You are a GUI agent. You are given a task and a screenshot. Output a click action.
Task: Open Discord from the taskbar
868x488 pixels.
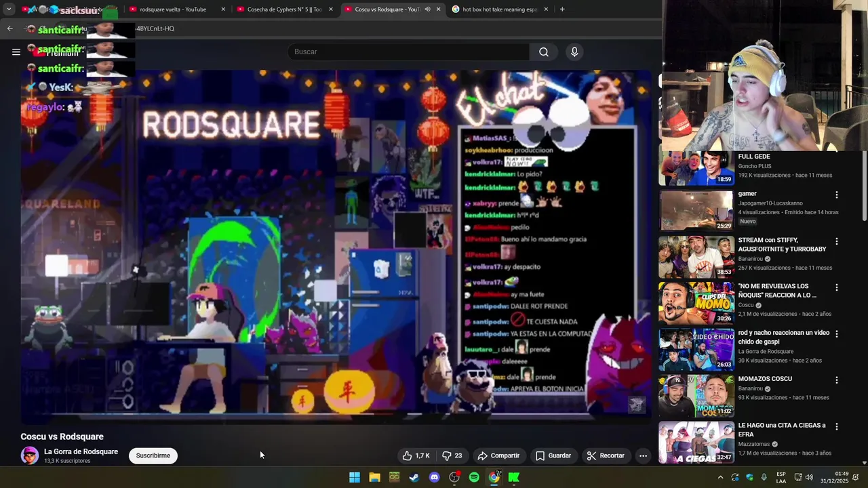pos(434,477)
